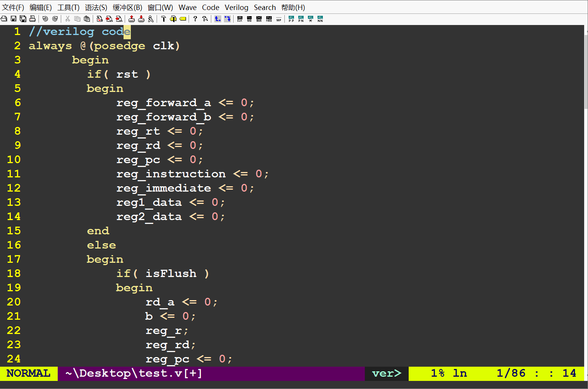The image size is (588, 389).
Task: Open the Wave menu in the menu bar
Action: [x=187, y=7]
